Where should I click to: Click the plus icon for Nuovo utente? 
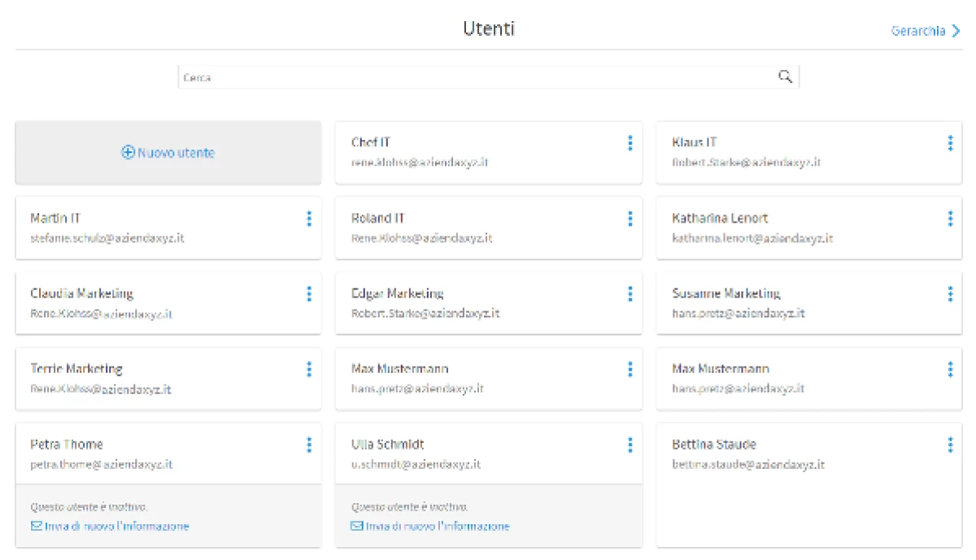128,153
